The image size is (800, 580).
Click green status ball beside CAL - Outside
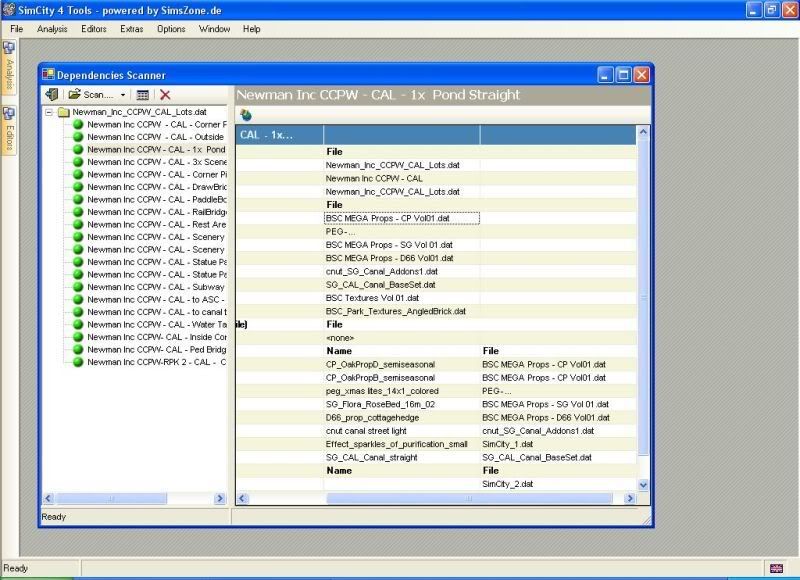pyautogui.click(x=78, y=137)
